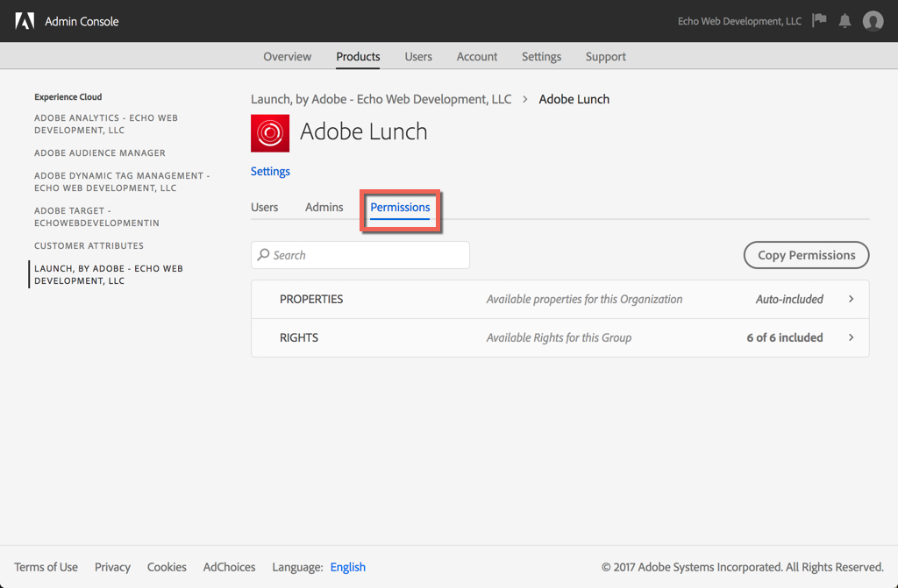Open the Privacy footer link
The width and height of the screenshot is (898, 588).
[x=112, y=567]
